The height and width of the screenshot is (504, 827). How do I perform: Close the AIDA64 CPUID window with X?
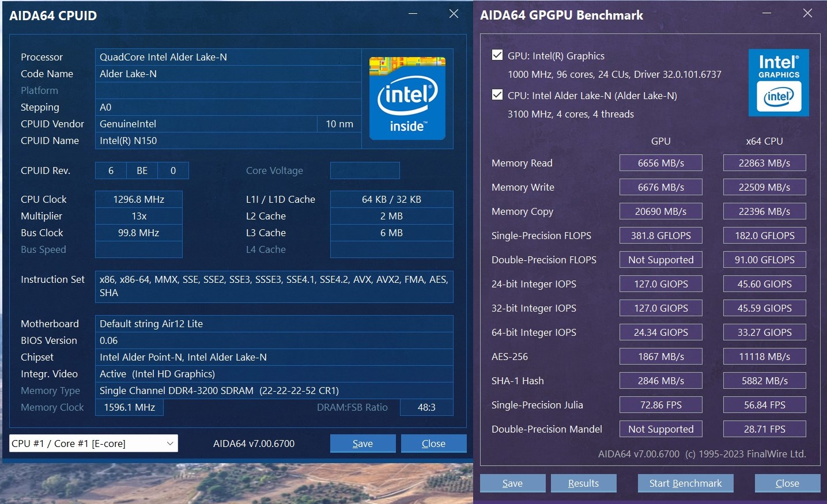pos(454,14)
